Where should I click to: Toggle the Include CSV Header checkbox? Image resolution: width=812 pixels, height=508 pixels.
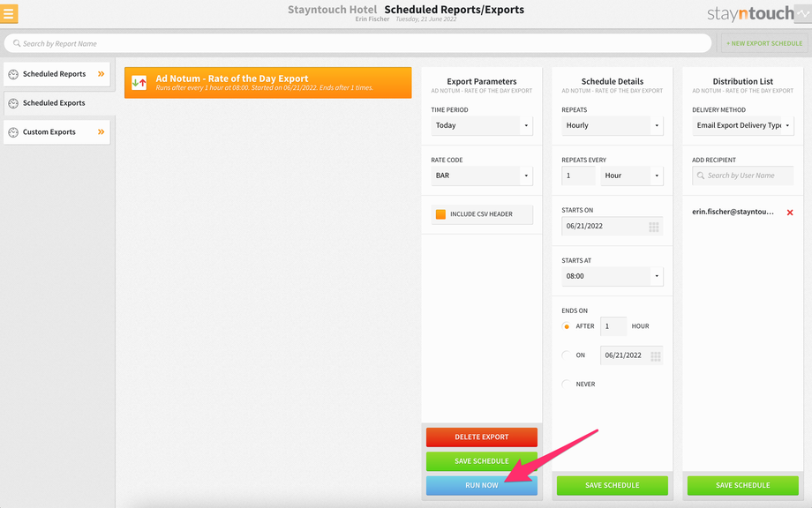click(440, 214)
